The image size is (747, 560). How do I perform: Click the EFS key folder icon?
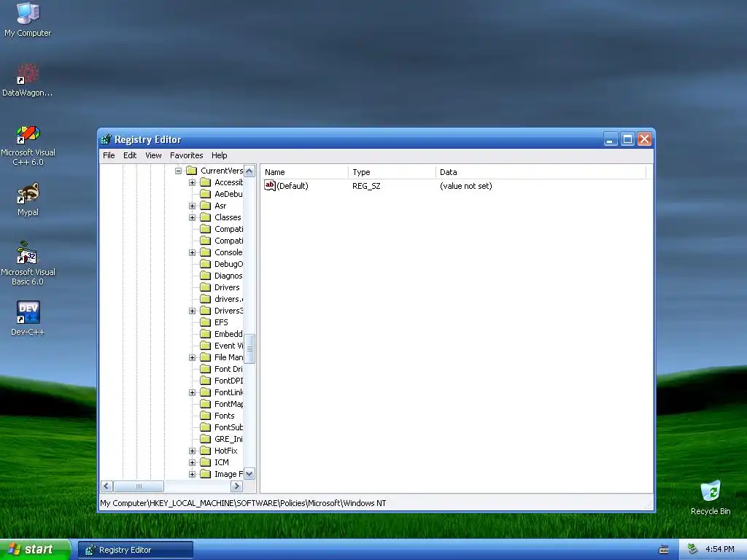tap(205, 322)
